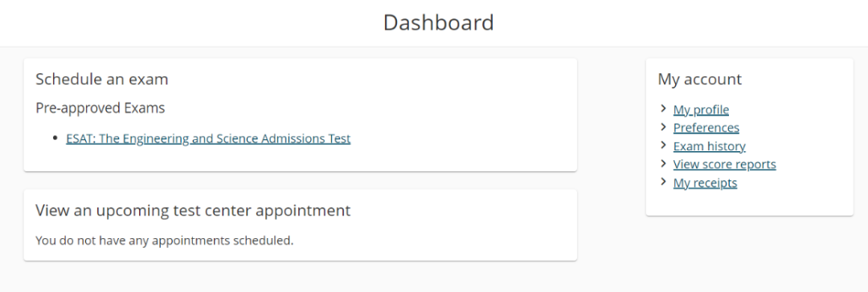
Task: Open My profile
Action: pos(701,109)
